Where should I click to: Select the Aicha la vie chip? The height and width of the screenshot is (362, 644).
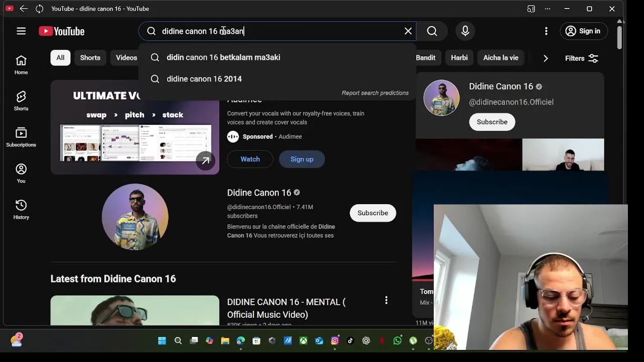tap(501, 58)
